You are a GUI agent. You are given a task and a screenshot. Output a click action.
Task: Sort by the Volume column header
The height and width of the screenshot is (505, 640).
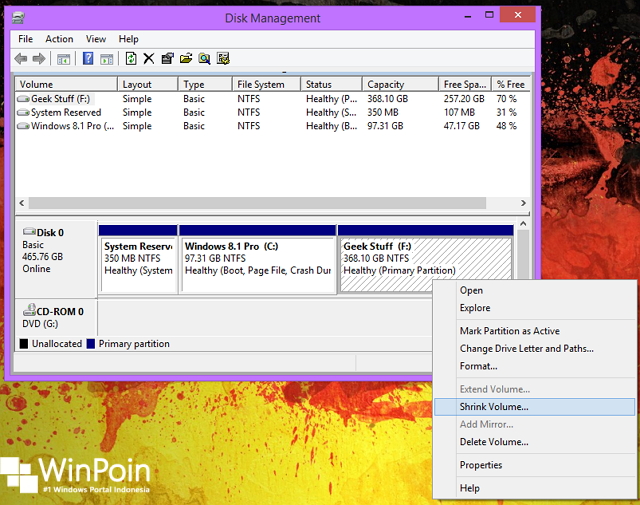(x=66, y=84)
